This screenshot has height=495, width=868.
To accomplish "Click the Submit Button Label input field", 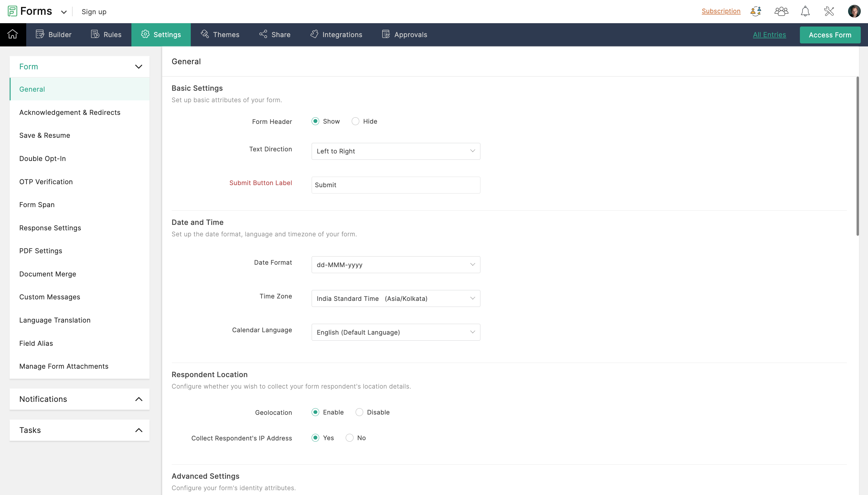I will (396, 185).
